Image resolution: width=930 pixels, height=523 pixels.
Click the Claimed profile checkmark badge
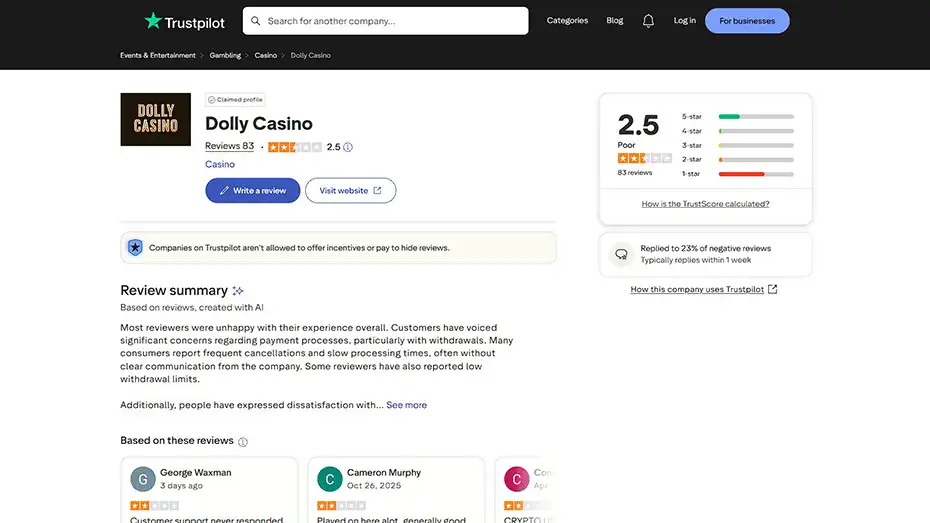[x=235, y=100]
